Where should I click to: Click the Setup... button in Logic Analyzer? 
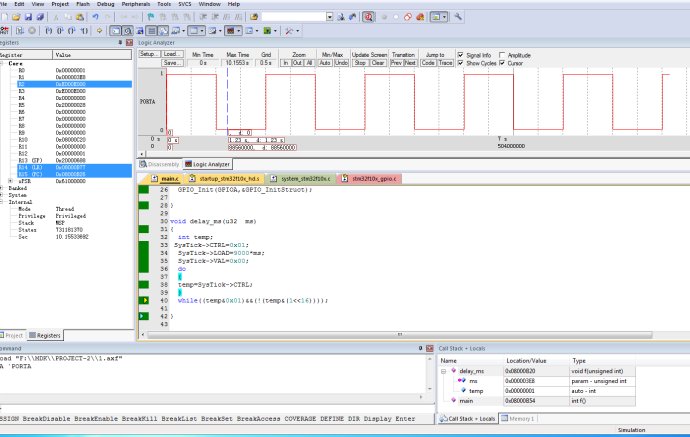click(x=148, y=54)
